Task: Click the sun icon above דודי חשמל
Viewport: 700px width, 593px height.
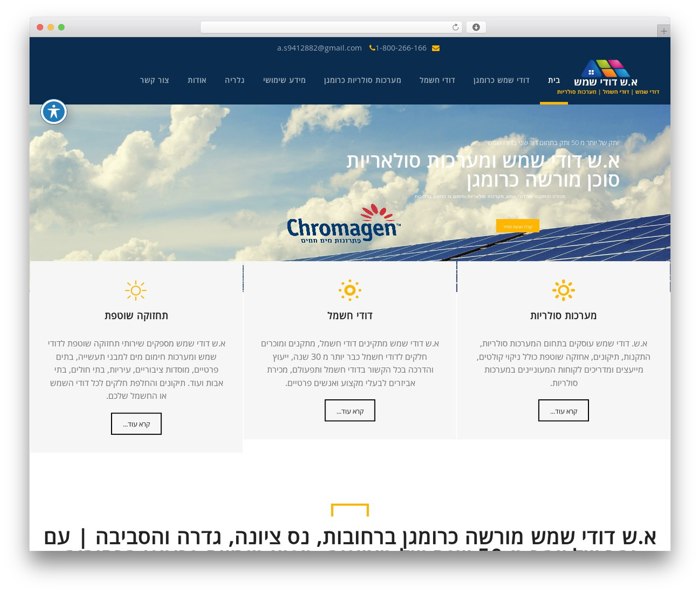Action: click(350, 290)
